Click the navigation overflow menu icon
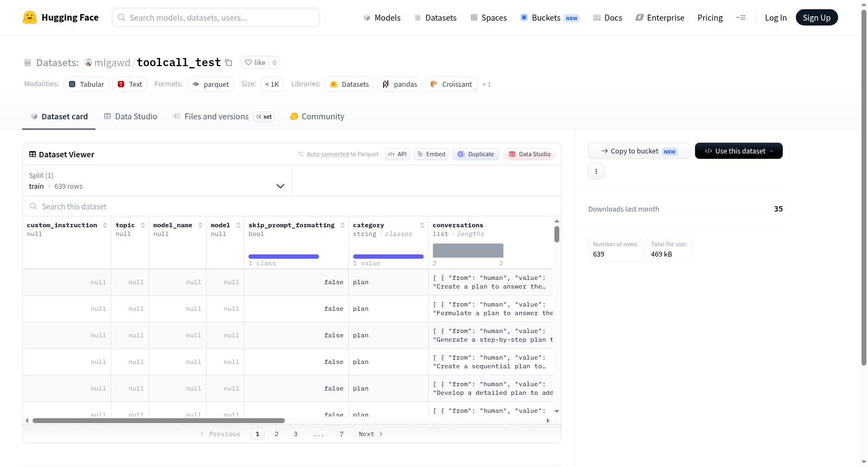The image size is (868, 467). [741, 17]
